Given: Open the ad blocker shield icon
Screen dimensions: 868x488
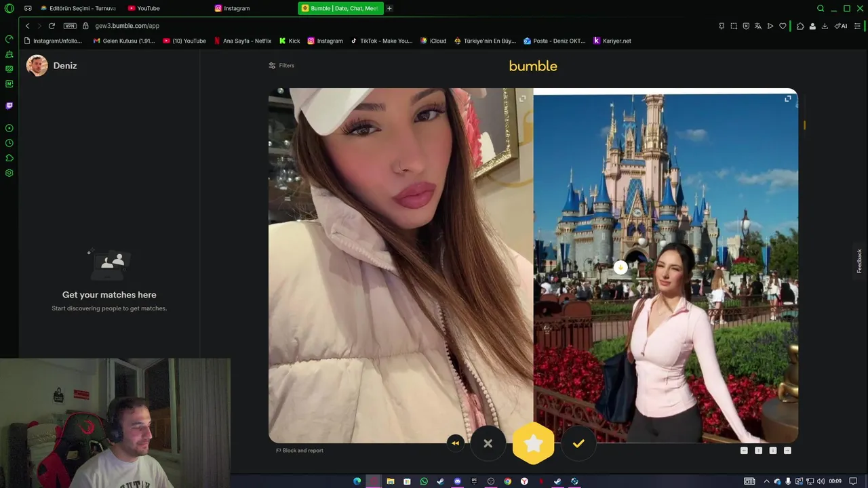Looking at the screenshot, I should click(746, 26).
